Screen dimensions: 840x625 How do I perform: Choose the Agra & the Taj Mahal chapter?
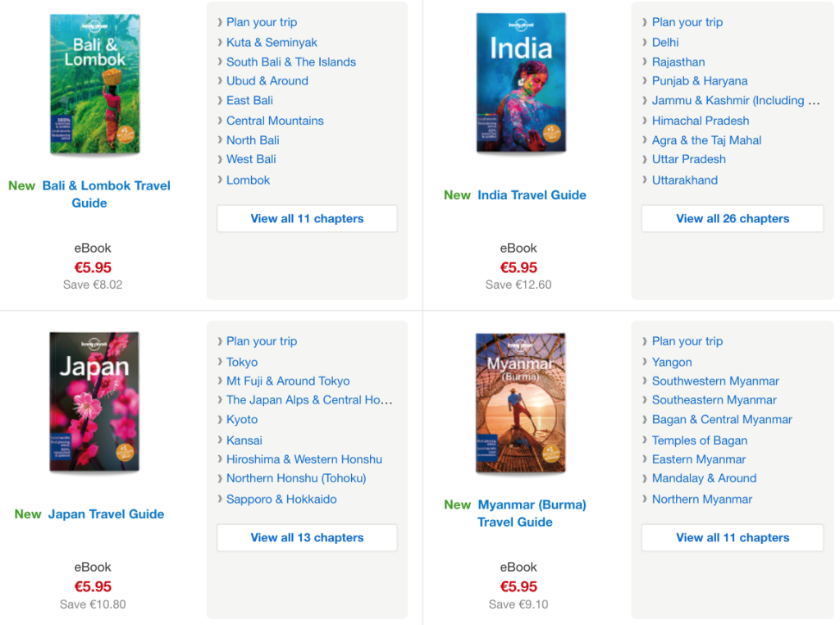point(706,140)
